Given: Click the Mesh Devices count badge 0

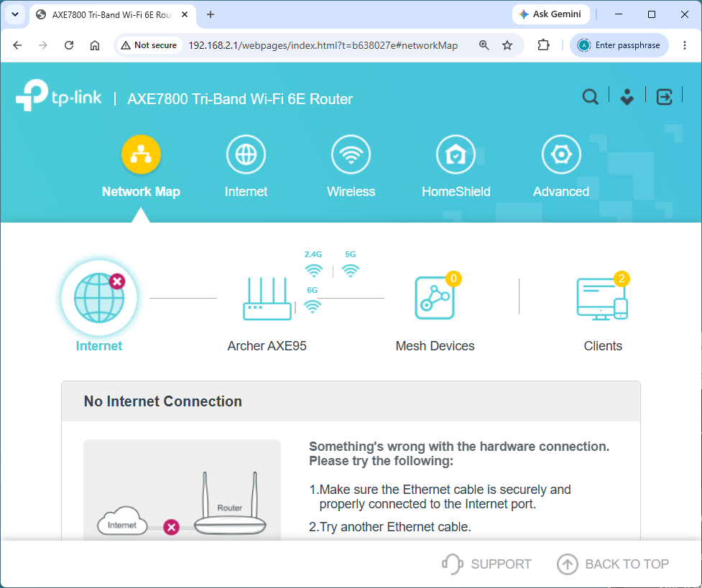Looking at the screenshot, I should pos(453,279).
